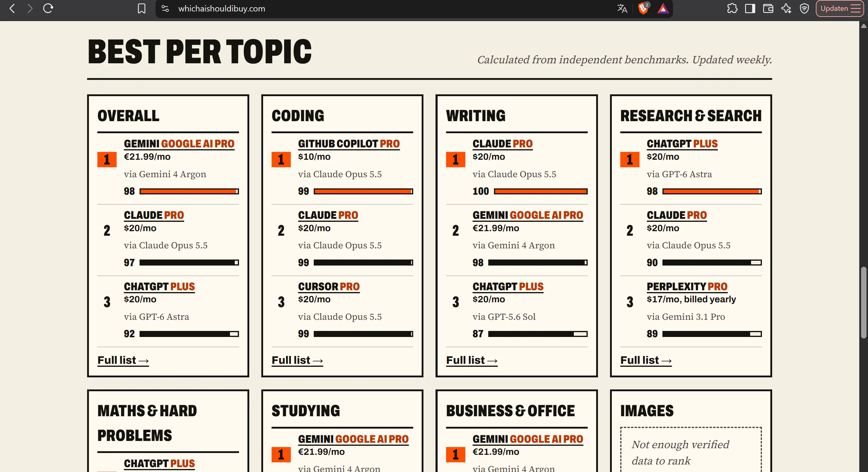868x472 pixels.
Task: Toggle the sidebar panel icon
Action: (750, 8)
